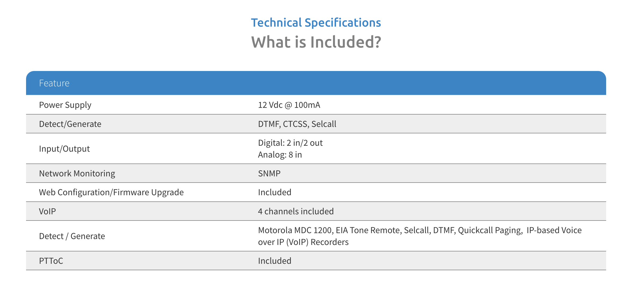The width and height of the screenshot is (644, 306).
Task: Select the Detect / Generate label with spaces
Action: click(x=72, y=236)
